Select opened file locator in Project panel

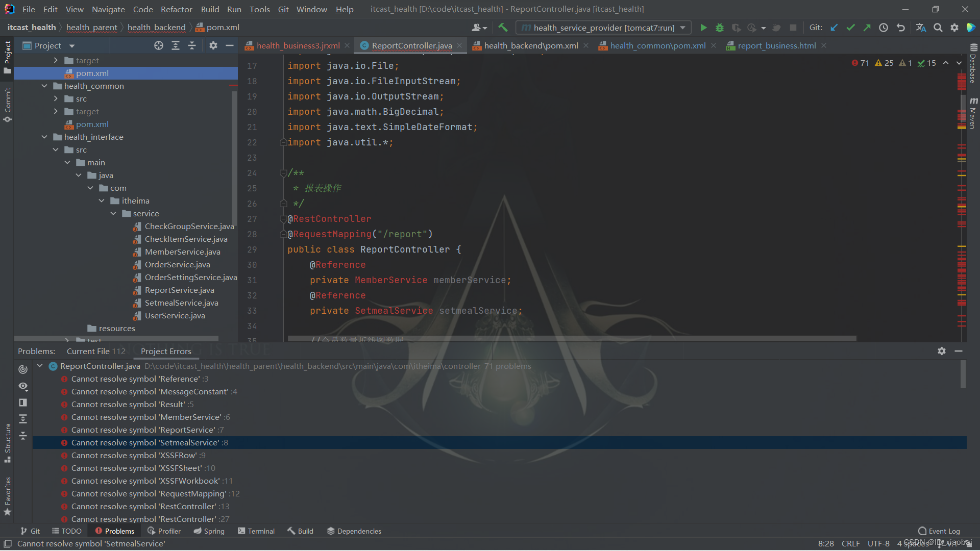[x=159, y=45]
